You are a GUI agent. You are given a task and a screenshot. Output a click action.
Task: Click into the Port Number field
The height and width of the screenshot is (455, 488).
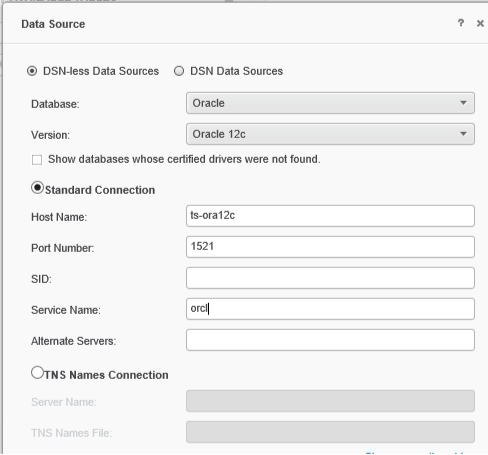point(330,247)
